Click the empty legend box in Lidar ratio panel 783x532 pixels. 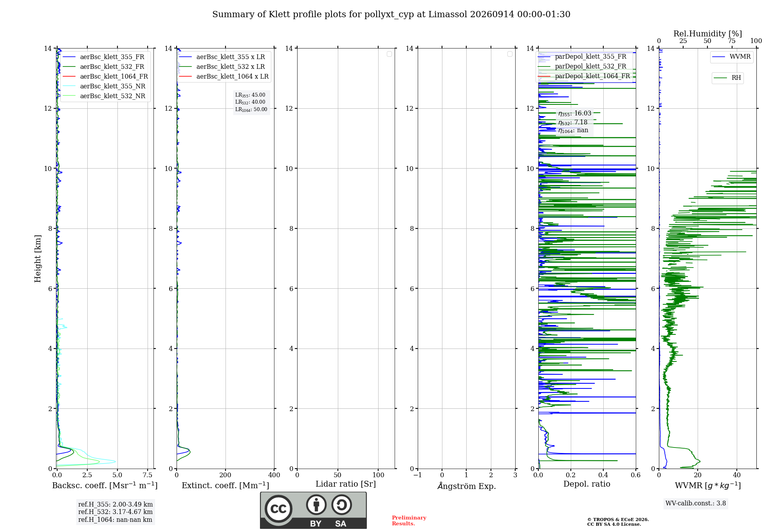point(389,54)
